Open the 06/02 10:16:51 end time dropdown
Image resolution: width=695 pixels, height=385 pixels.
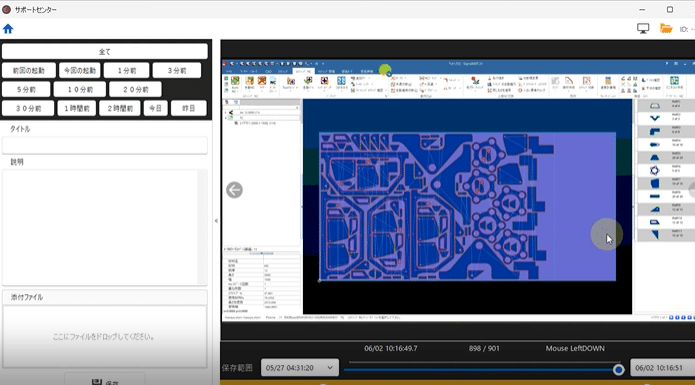[662, 368]
